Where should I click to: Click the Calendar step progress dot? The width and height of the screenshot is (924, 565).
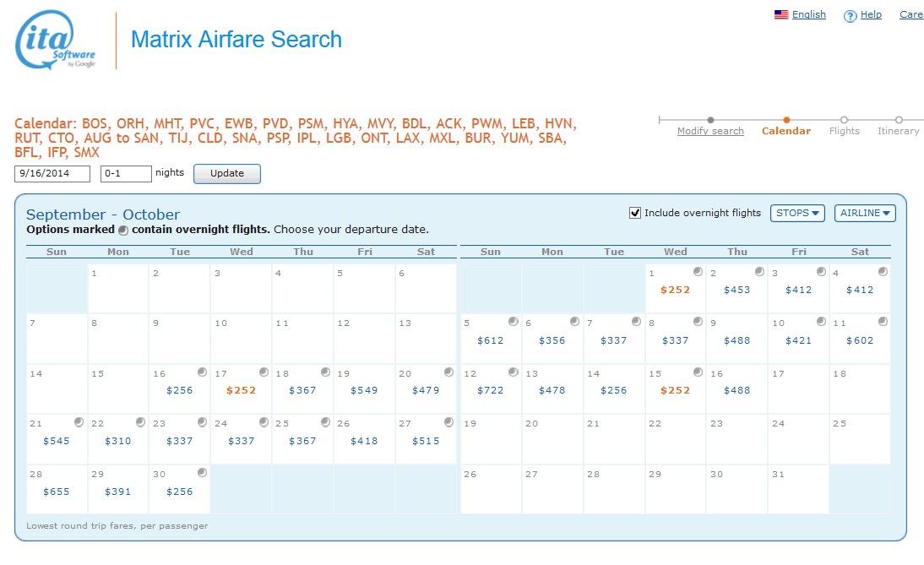pyautogui.click(x=786, y=120)
